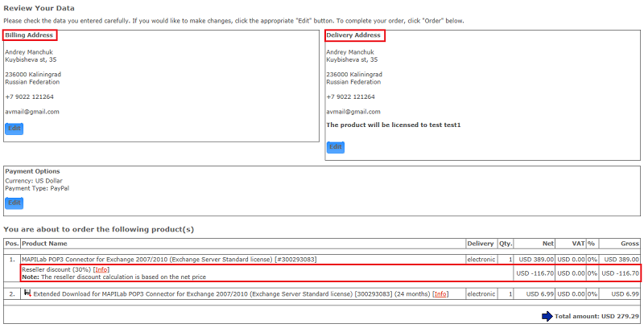The width and height of the screenshot is (644, 328).
Task: Click the "Pos." column header
Action: click(x=12, y=244)
